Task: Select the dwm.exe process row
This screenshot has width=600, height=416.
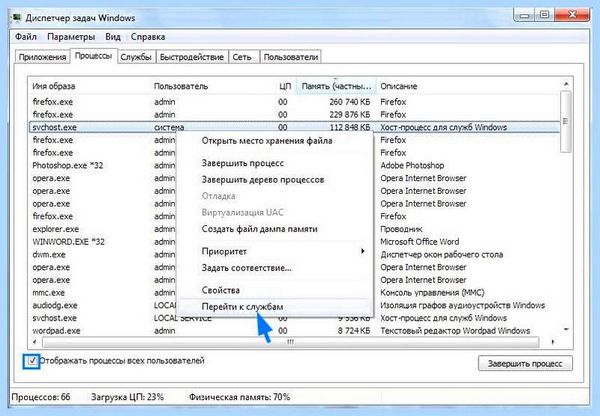Action: (x=295, y=254)
